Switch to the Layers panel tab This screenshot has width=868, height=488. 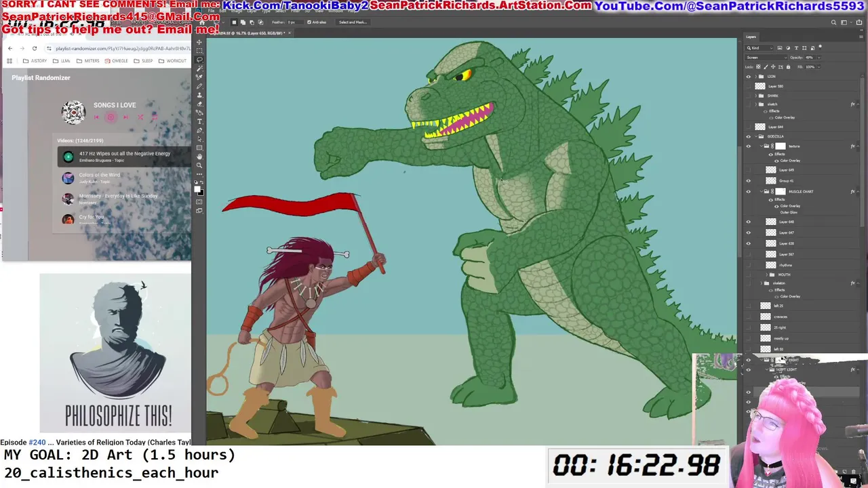pyautogui.click(x=751, y=37)
